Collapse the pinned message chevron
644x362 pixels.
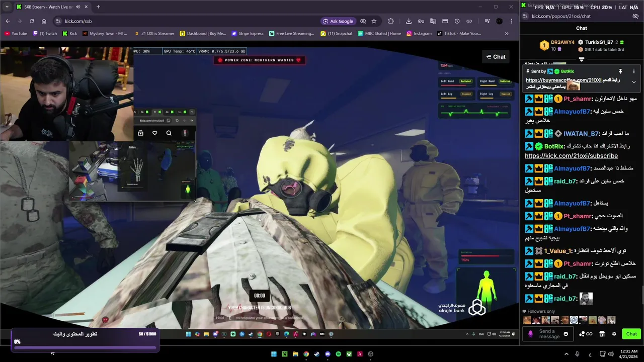point(633,82)
